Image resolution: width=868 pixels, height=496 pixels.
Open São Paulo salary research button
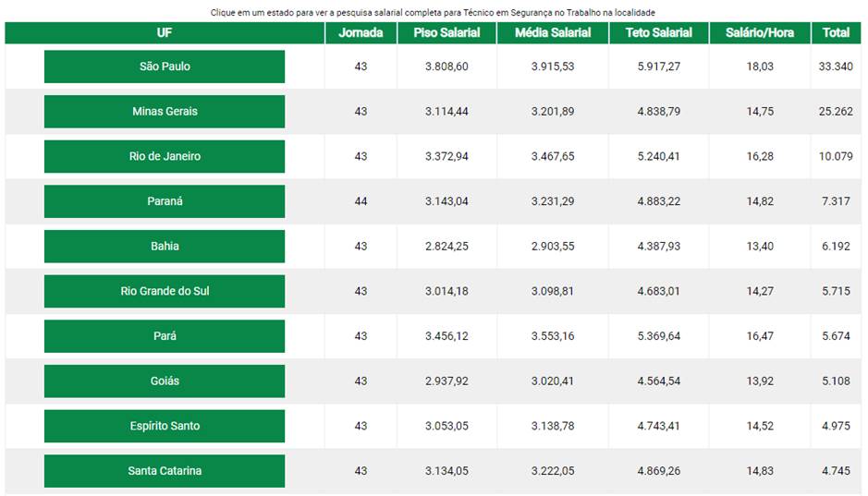(165, 67)
